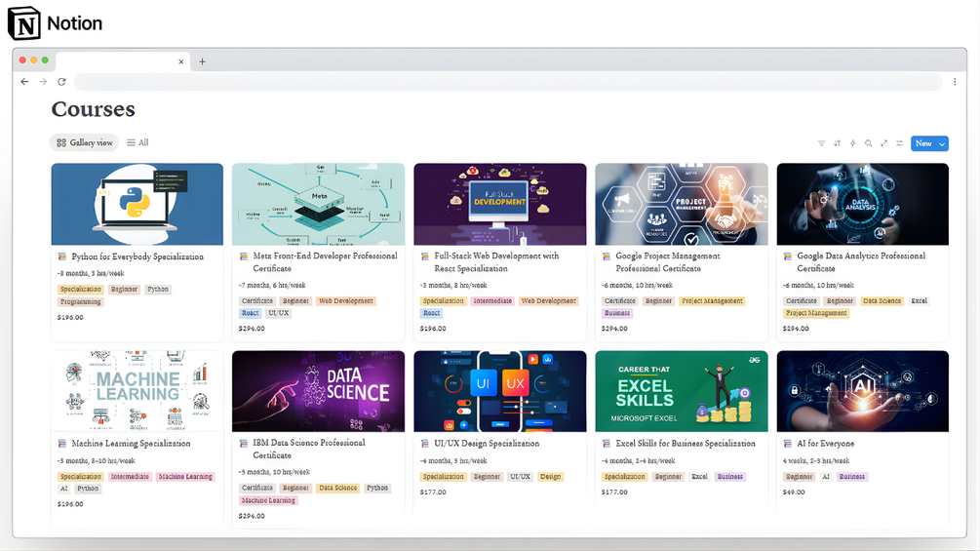The width and height of the screenshot is (980, 551).
Task: Click the Courses page title
Action: coord(94,109)
